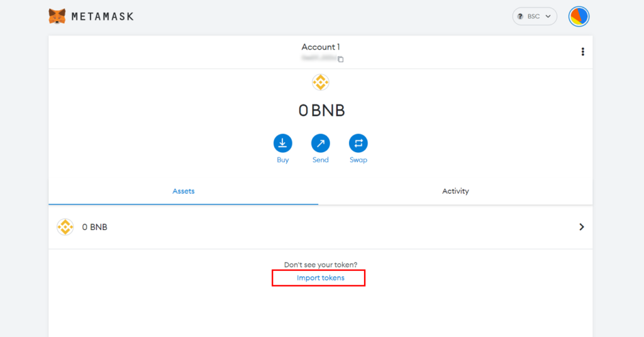Click the BNB logo in the asset row

65,227
